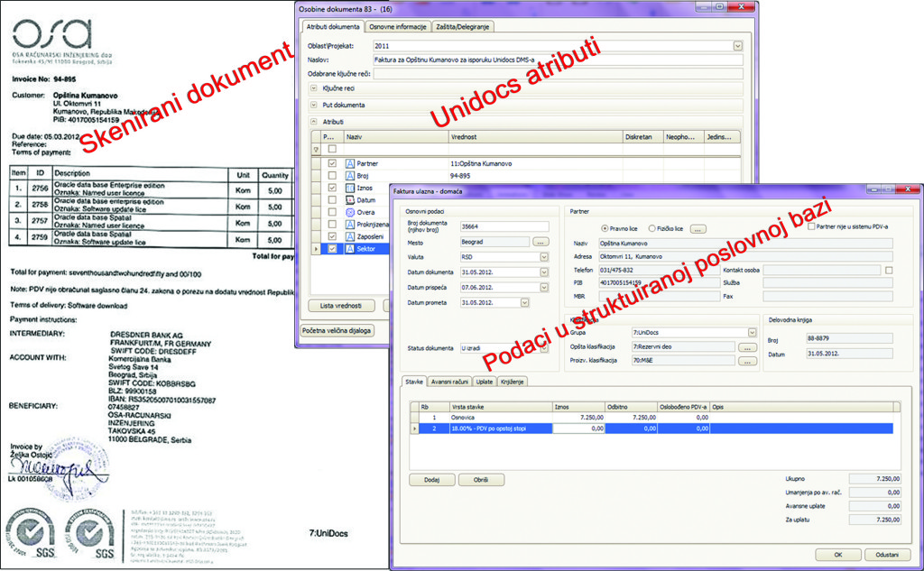Image resolution: width=924 pixels, height=571 pixels.
Task: Open the Valuta dropdown
Action: pyautogui.click(x=544, y=257)
